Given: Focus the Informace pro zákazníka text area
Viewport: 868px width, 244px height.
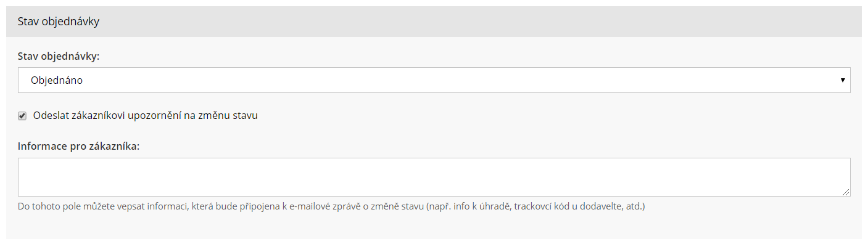Looking at the screenshot, I should (434, 177).
